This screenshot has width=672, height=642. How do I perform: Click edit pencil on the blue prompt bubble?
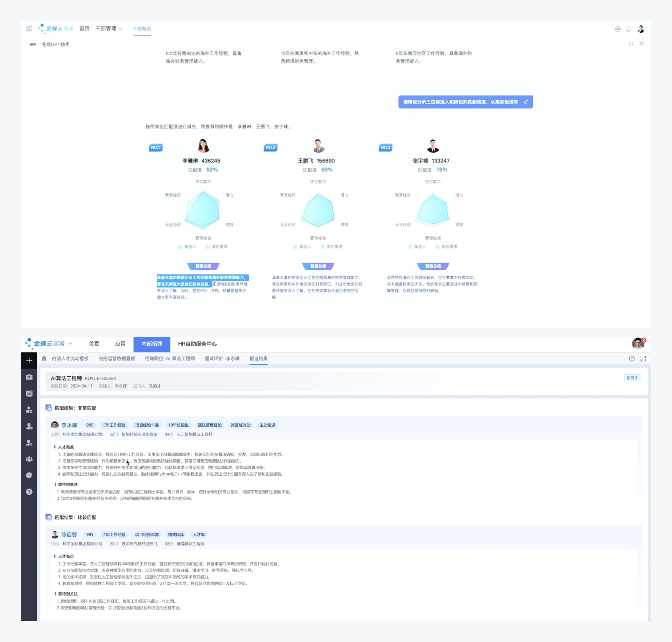tap(526, 102)
